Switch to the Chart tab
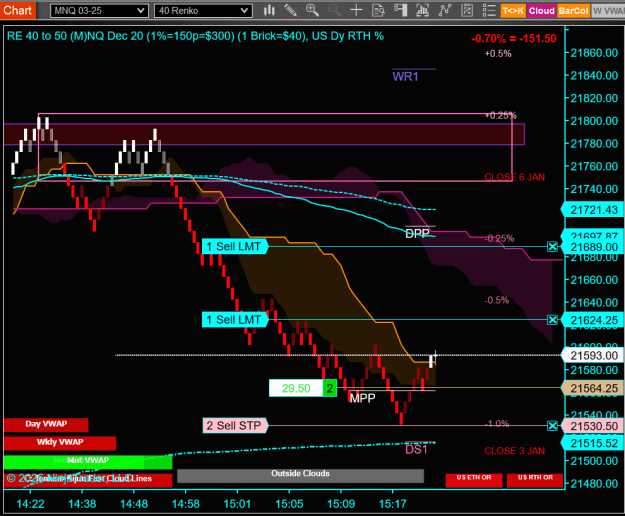This screenshot has height=516, width=625. tap(18, 10)
